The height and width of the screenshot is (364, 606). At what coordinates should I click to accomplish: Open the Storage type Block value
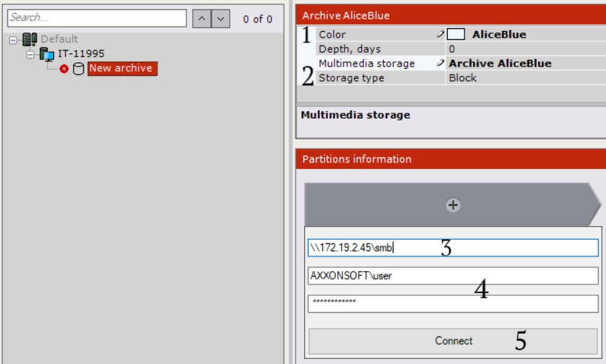pos(462,78)
